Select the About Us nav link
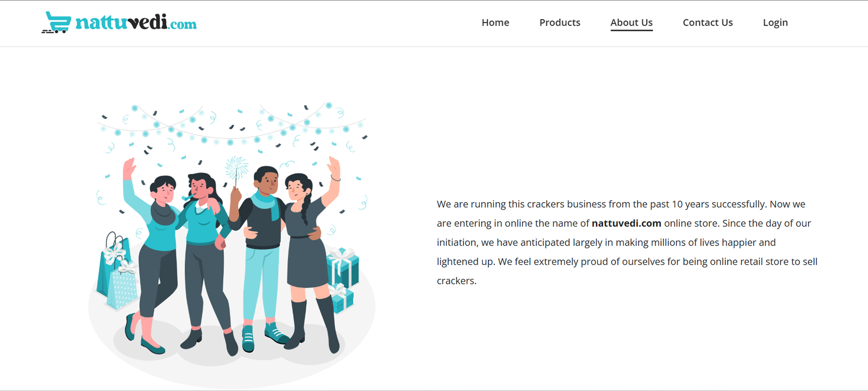 coord(631,23)
